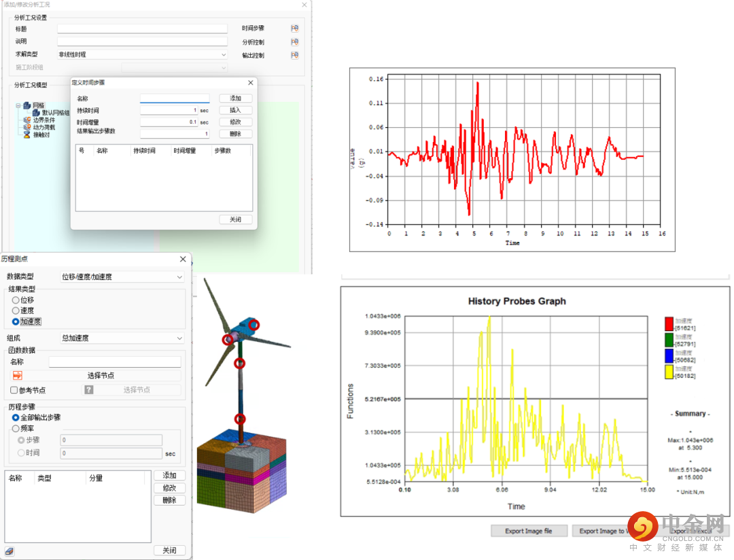This screenshot has height=560, width=734.
Task: Open the 组成 dropdown showing 总加速度
Action: click(122, 338)
